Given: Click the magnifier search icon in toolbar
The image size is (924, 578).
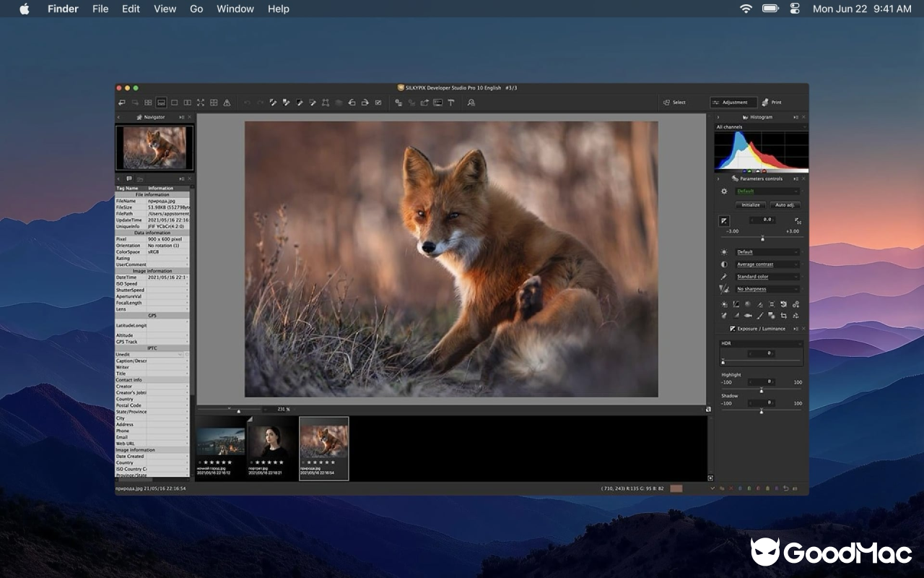Looking at the screenshot, I should [471, 103].
